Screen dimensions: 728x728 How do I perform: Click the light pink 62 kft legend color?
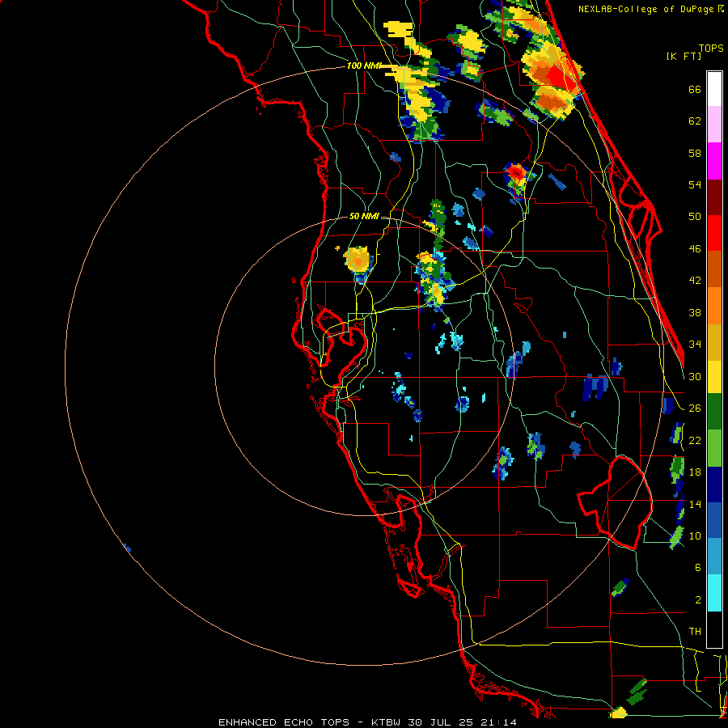pos(714,124)
